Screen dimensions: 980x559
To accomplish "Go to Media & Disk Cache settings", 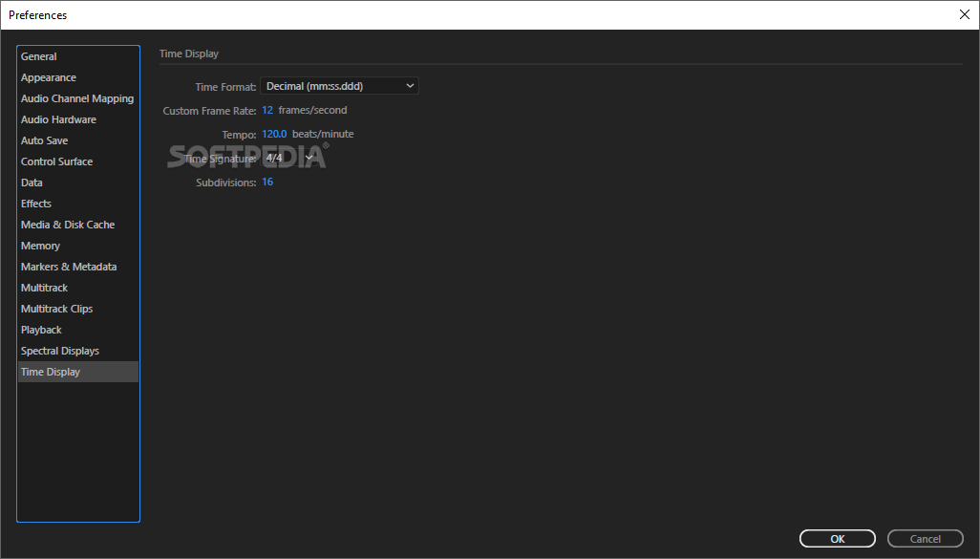I will point(78,225).
